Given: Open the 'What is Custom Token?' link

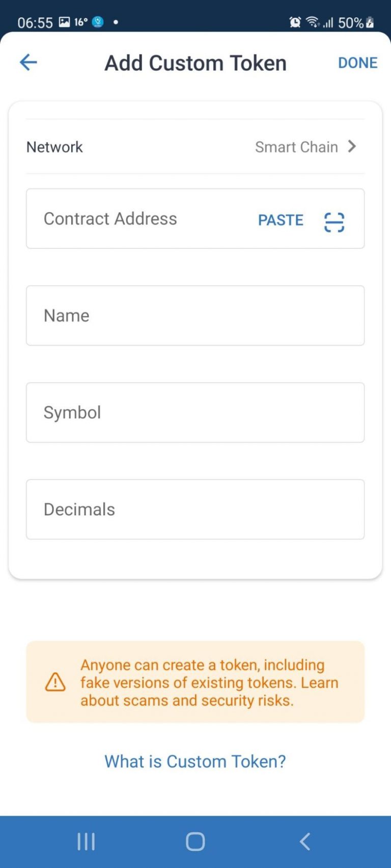Looking at the screenshot, I should point(195,761).
